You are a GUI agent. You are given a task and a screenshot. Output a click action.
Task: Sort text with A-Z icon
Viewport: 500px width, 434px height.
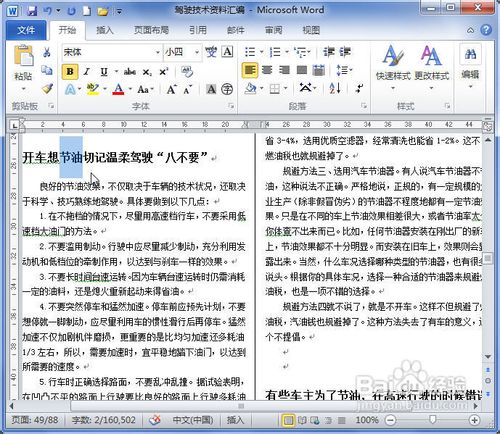[335, 88]
